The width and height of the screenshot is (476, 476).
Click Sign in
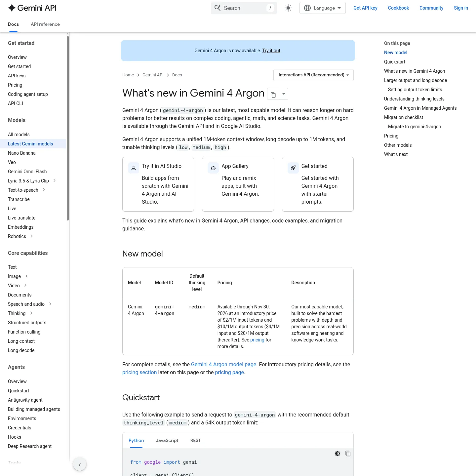pos(461,8)
